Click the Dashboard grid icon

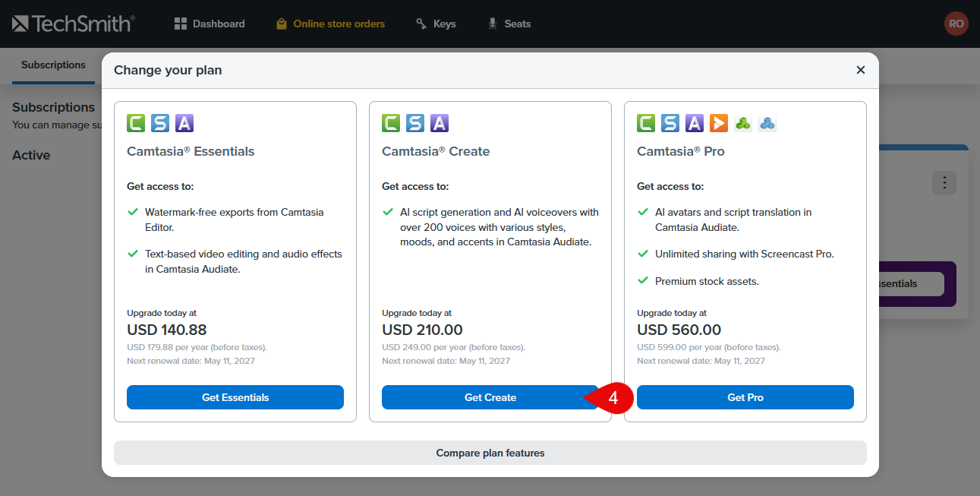click(181, 24)
